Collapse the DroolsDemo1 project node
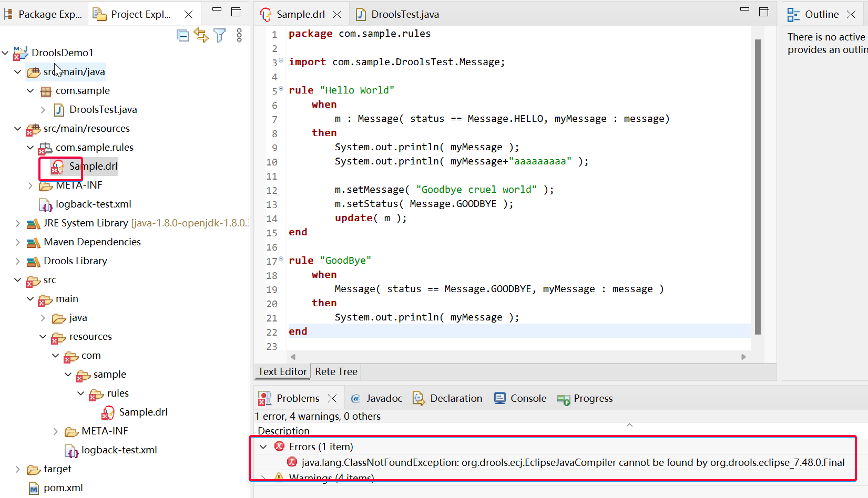The image size is (868, 498). point(5,53)
